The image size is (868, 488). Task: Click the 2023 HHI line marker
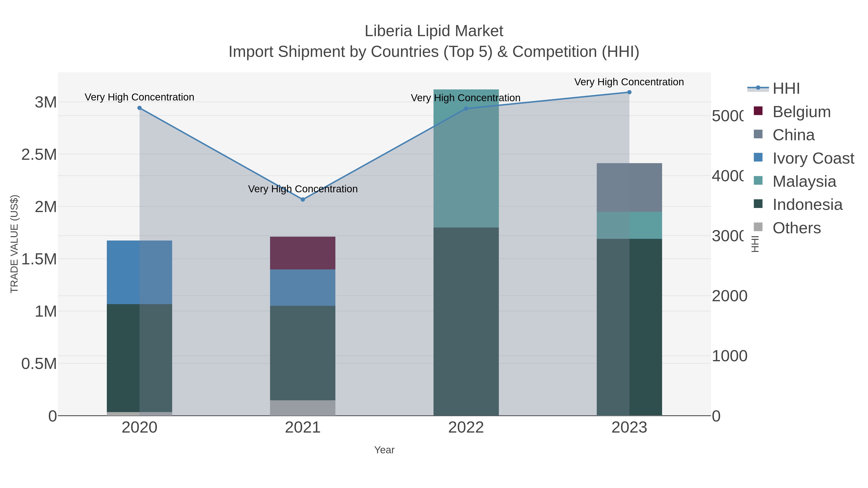[x=629, y=92]
